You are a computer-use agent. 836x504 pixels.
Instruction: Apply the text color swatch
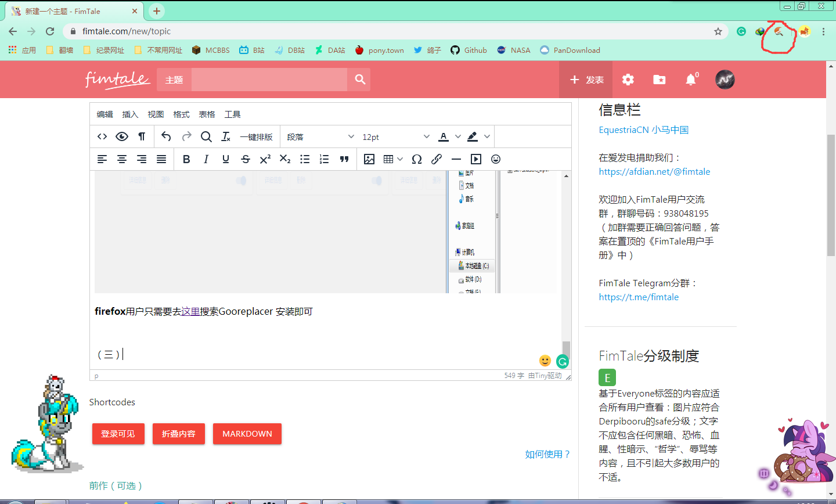[x=444, y=136]
